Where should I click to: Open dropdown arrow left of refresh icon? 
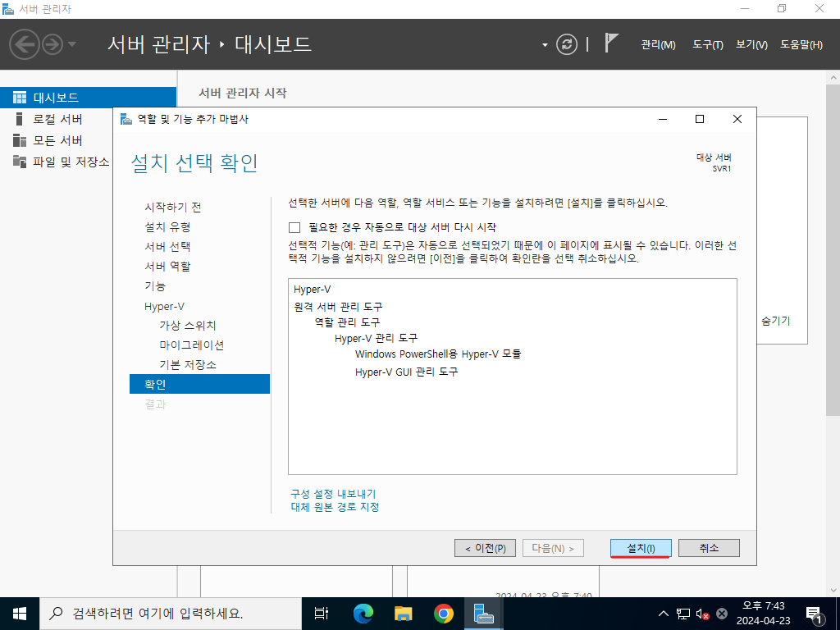(x=545, y=45)
